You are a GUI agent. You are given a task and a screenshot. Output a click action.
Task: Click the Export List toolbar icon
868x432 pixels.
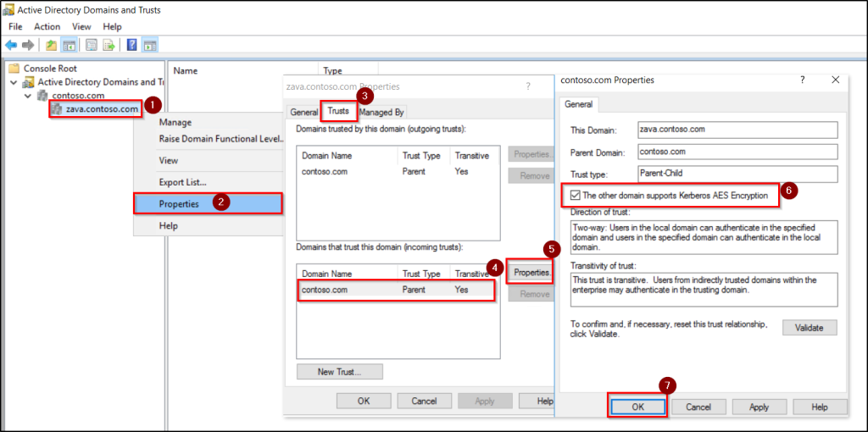click(x=109, y=46)
